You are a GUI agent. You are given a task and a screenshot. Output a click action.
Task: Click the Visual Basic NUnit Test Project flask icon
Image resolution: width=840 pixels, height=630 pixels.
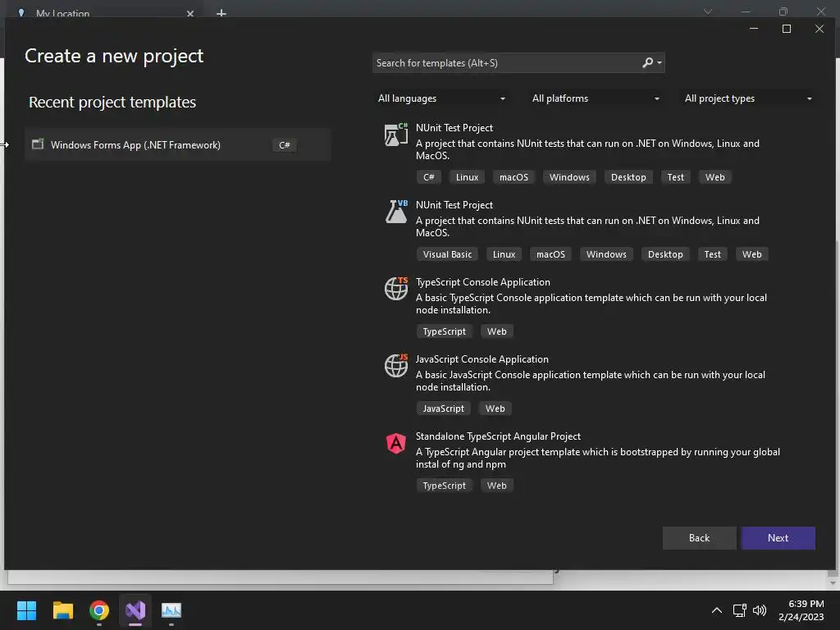(x=396, y=212)
